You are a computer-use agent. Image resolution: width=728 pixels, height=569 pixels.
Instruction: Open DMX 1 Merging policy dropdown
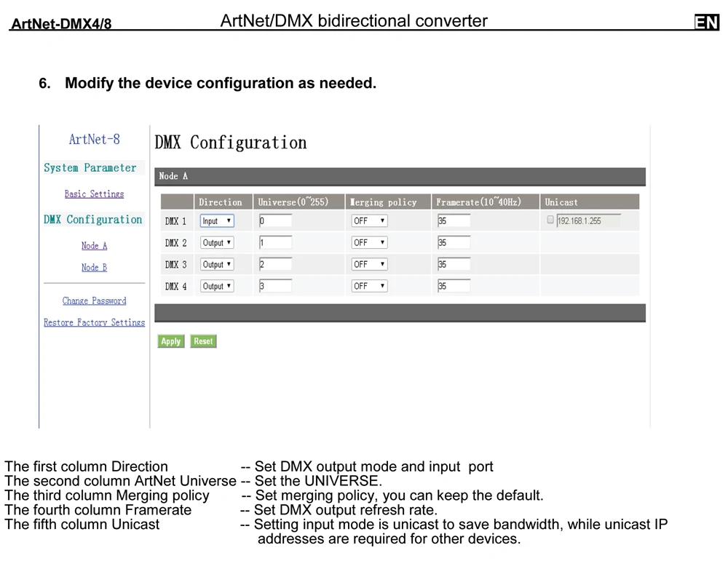(369, 221)
